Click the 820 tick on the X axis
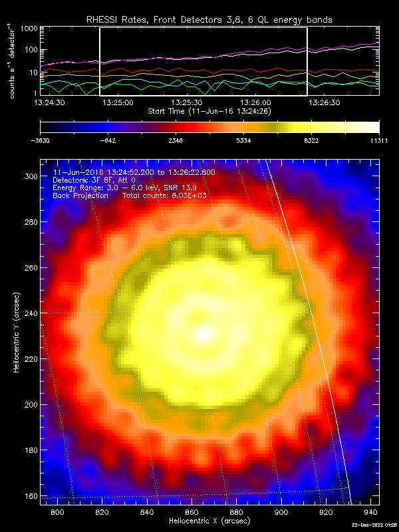 pos(102,512)
